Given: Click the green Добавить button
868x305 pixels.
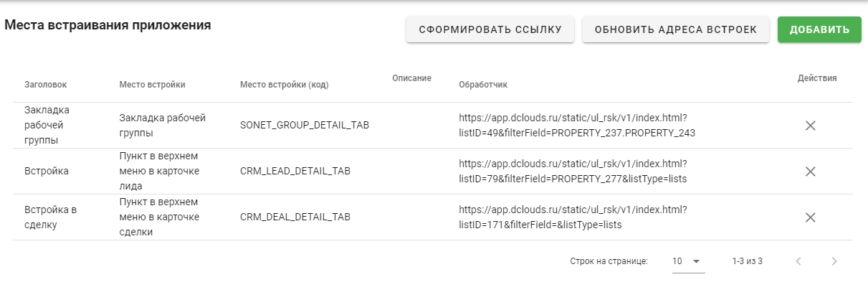Looking at the screenshot, I should [x=819, y=29].
